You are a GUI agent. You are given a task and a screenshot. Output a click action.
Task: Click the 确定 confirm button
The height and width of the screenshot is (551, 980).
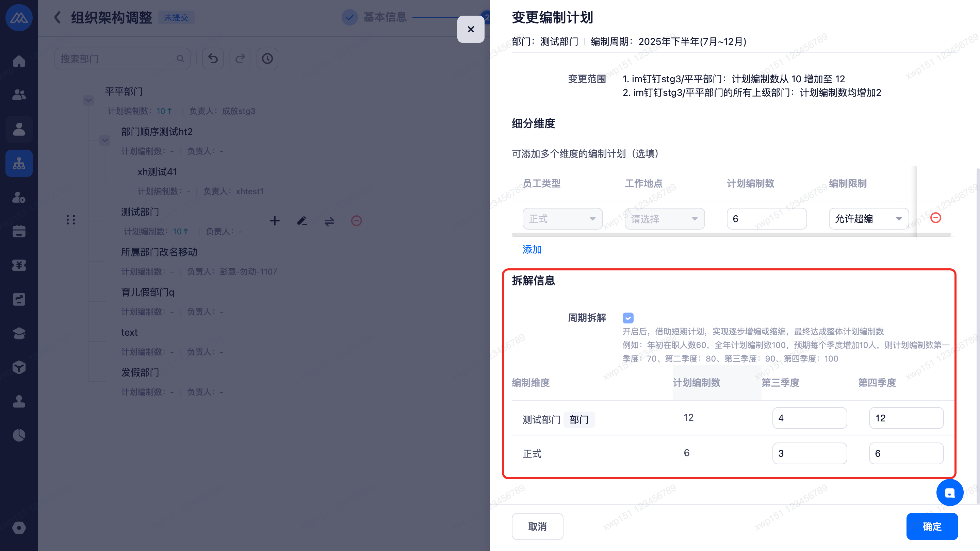tap(932, 526)
